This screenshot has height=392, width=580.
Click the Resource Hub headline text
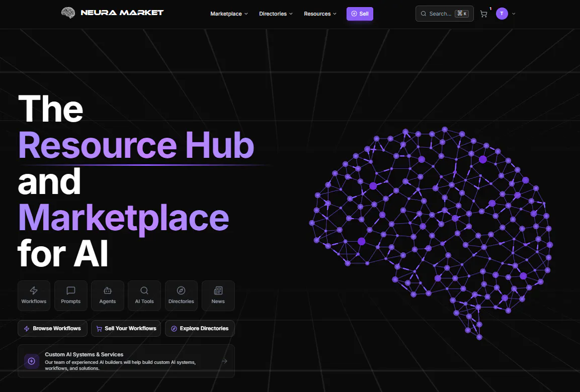136,145
